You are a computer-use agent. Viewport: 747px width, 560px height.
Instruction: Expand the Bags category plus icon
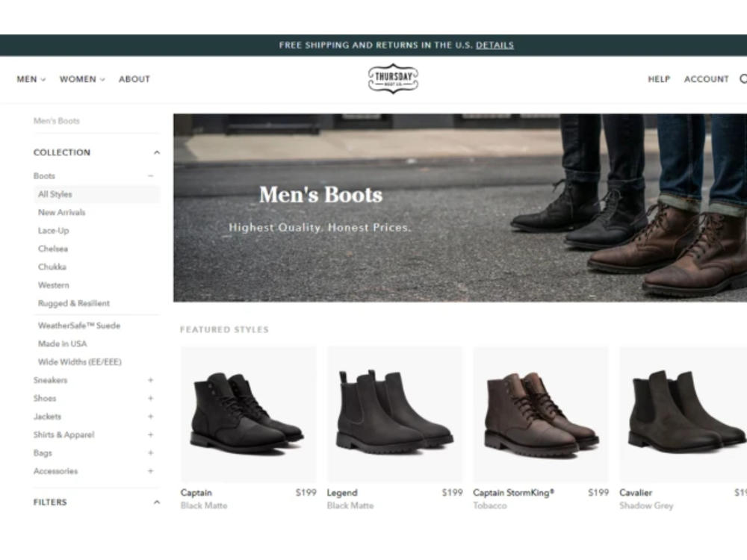[151, 453]
